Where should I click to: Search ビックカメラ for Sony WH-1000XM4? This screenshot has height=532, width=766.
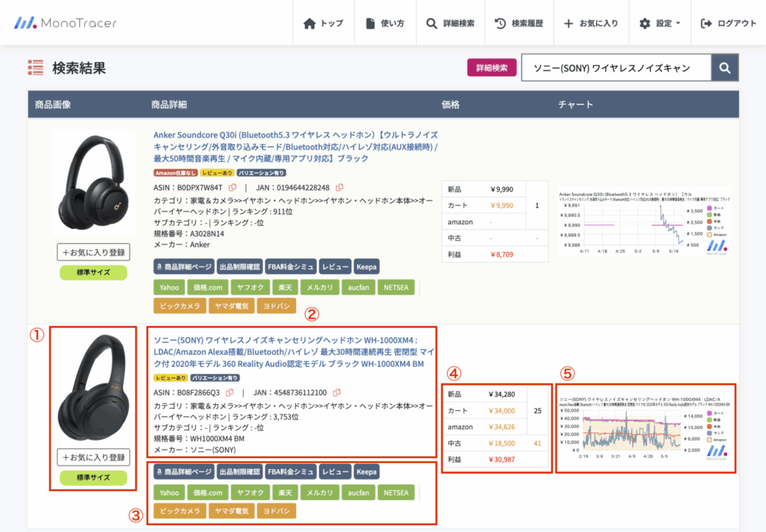180,511
